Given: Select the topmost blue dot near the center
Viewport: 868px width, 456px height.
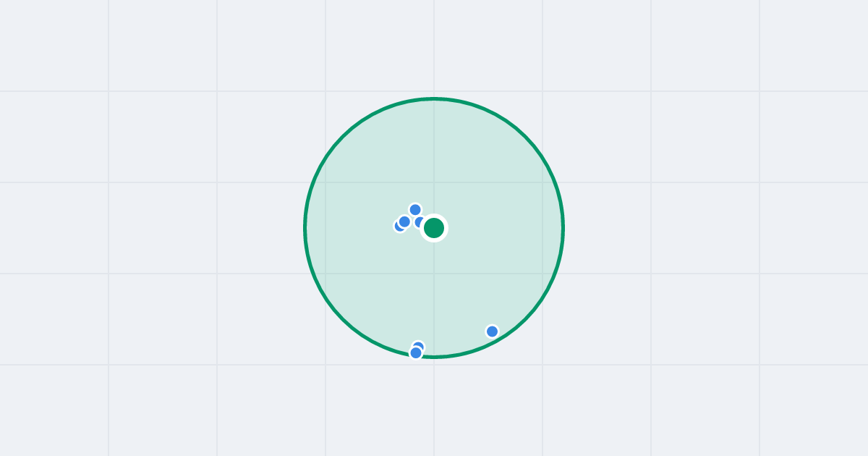Looking at the screenshot, I should coord(415,210).
